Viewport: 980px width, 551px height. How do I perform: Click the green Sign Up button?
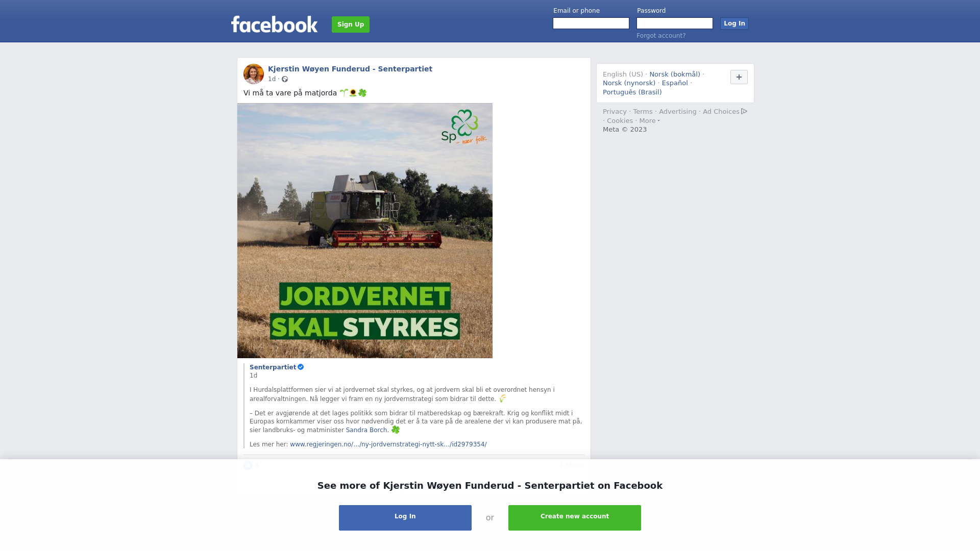[x=351, y=24]
